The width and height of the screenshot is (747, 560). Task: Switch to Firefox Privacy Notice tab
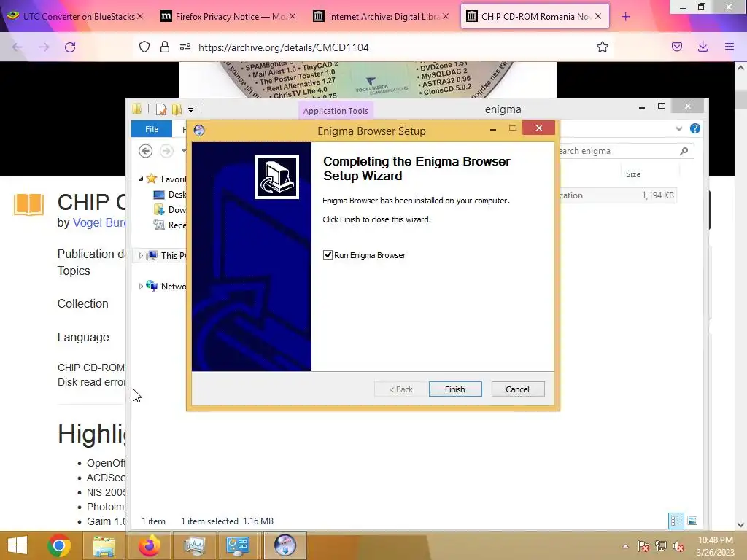point(230,16)
